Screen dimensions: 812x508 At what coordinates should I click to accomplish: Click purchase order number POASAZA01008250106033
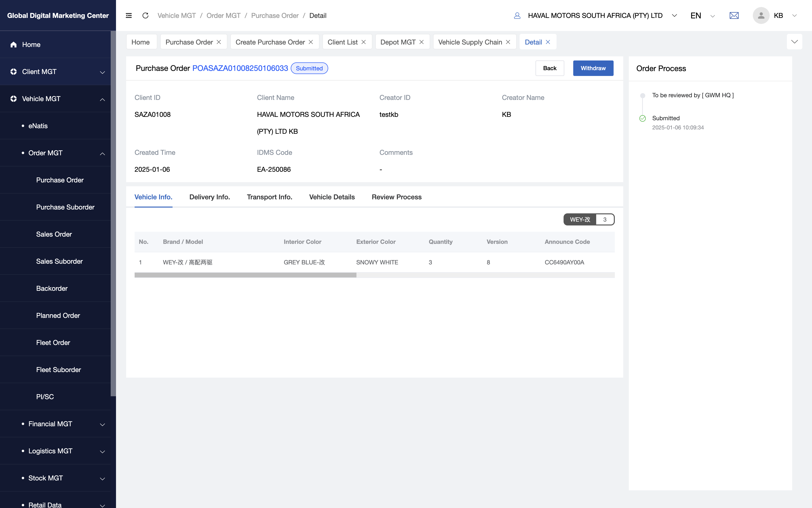[x=240, y=68]
